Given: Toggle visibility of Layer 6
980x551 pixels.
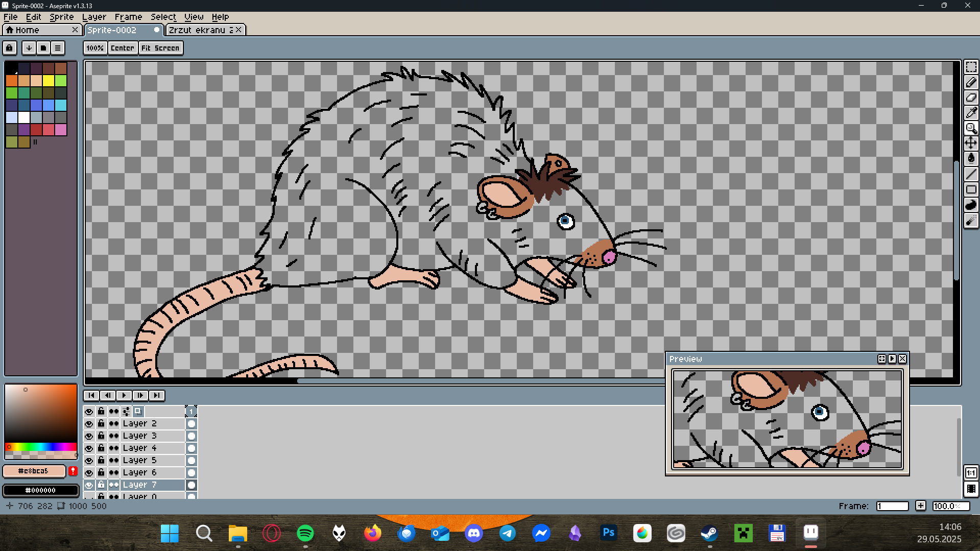Looking at the screenshot, I should [89, 473].
